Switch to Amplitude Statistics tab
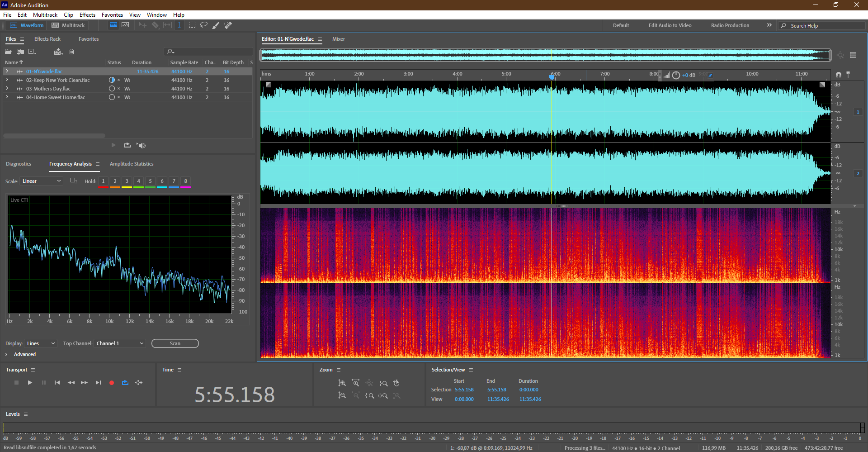The width and height of the screenshot is (868, 452). tap(132, 164)
